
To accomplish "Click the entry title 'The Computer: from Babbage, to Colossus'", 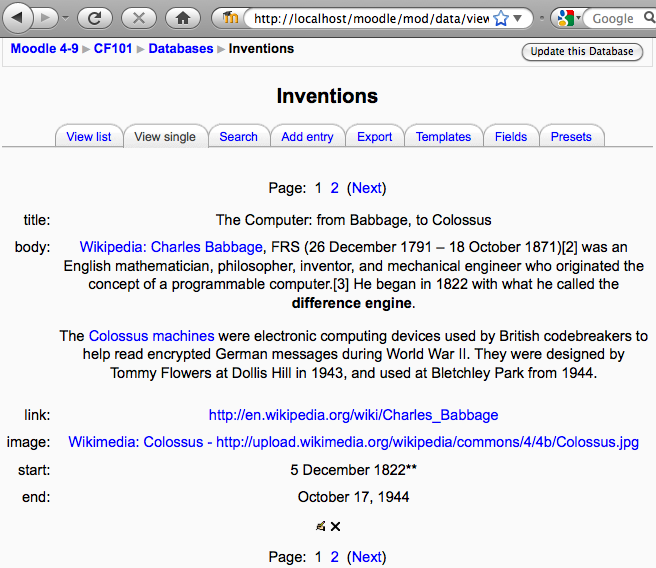I will (x=354, y=220).
